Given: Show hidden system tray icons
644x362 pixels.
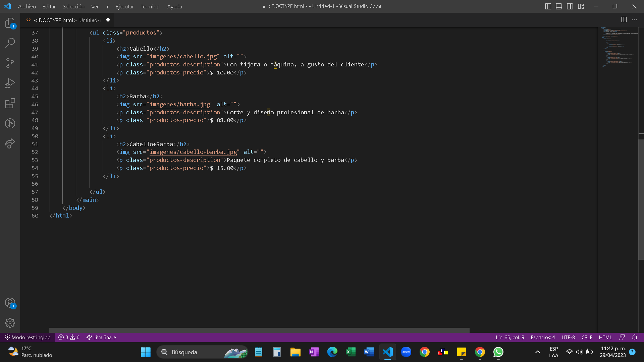Looking at the screenshot, I should pyautogui.click(x=537, y=352).
